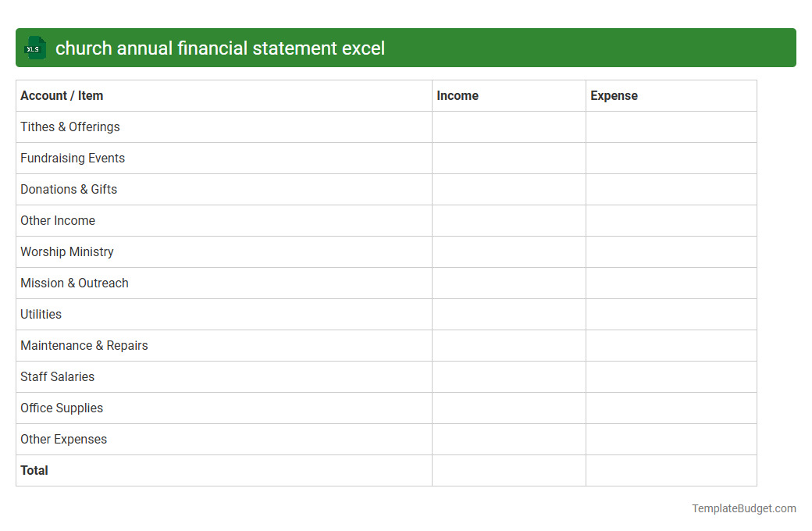Select the bold 'Total' row label
Image resolution: width=812 pixels, height=531 pixels.
click(x=34, y=470)
